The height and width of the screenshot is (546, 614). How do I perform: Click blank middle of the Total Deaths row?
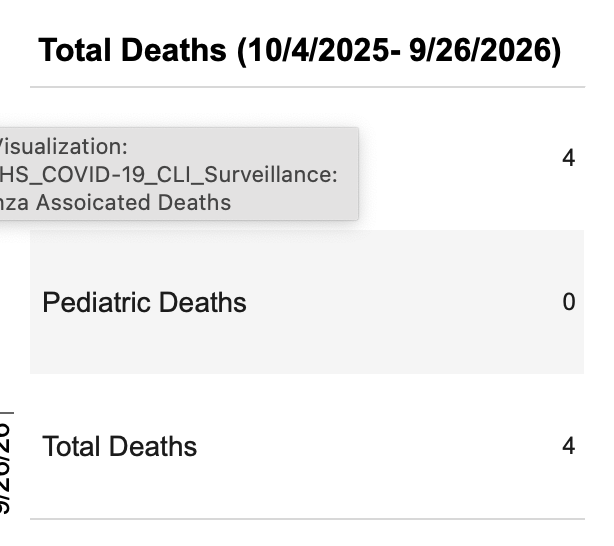click(x=380, y=446)
